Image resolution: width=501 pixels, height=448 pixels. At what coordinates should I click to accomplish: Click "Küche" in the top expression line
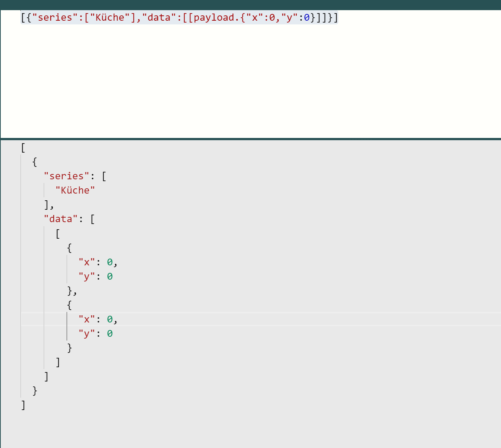[110, 17]
